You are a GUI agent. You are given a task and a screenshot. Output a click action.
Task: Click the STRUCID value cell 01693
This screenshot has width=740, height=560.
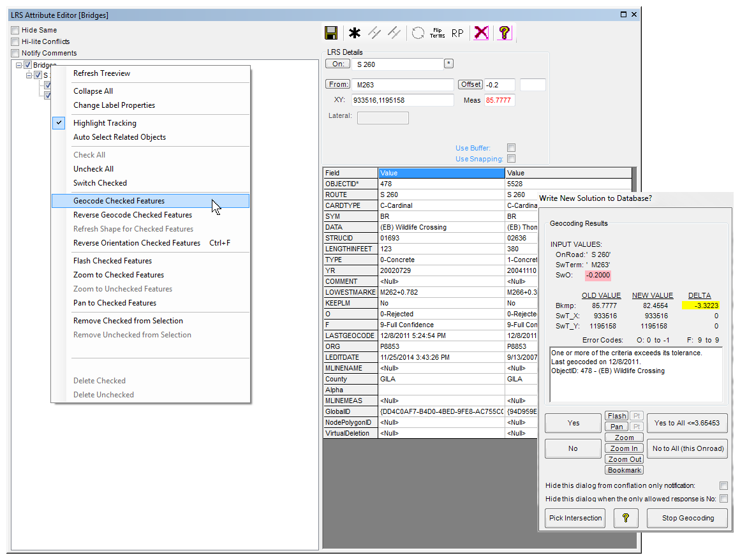[x=441, y=239]
